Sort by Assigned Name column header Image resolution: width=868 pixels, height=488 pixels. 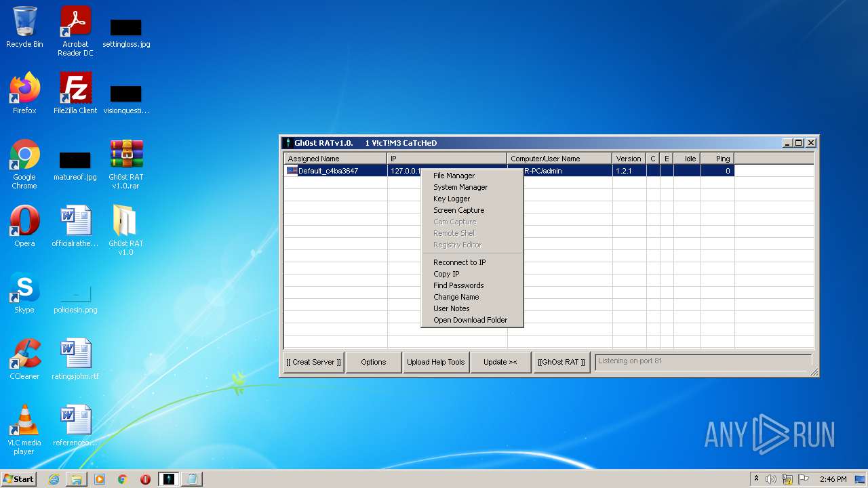pos(336,159)
